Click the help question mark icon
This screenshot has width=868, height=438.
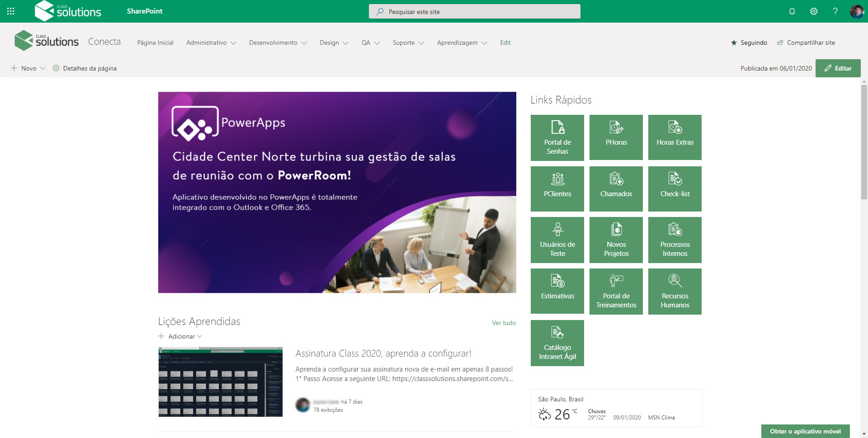point(835,11)
